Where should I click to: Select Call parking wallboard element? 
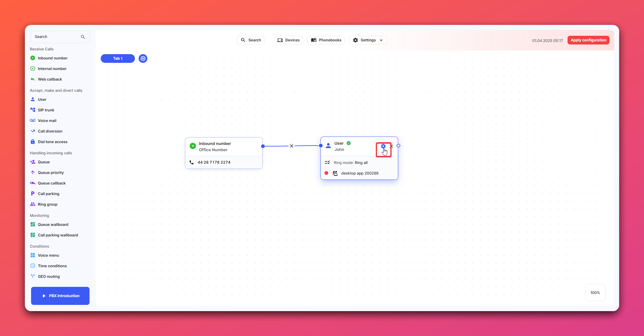(58, 235)
